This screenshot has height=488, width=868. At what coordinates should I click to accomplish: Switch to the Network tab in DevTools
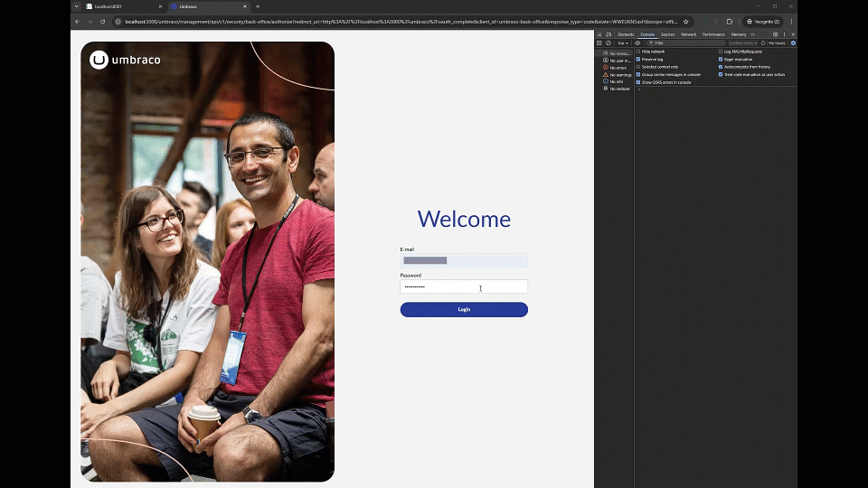[x=688, y=34]
